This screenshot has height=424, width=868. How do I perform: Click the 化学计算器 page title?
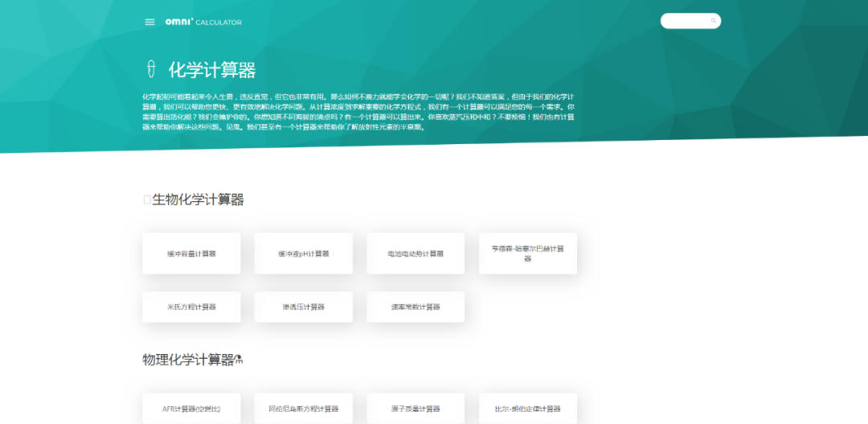point(212,70)
